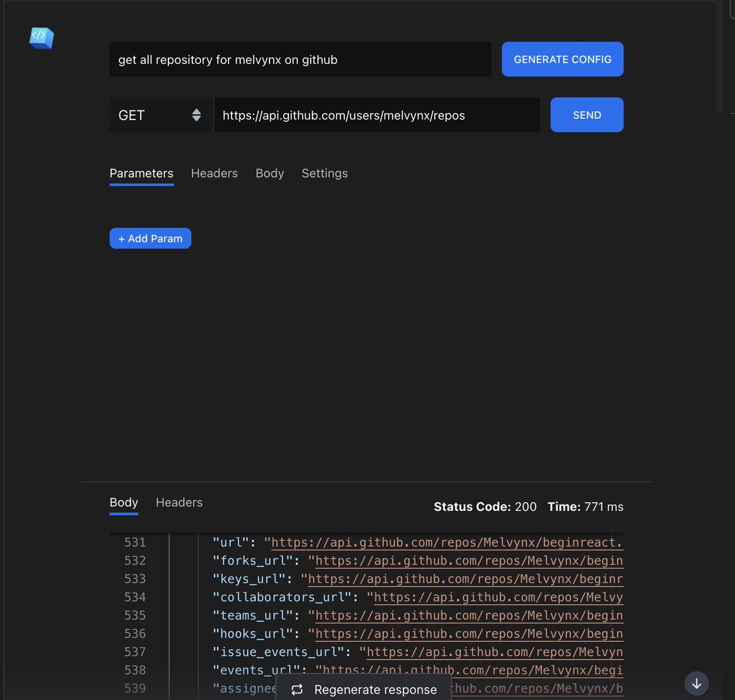Screen dimensions: 735x700
Task: Open the "forks_url" link on line 532
Action: coord(469,561)
